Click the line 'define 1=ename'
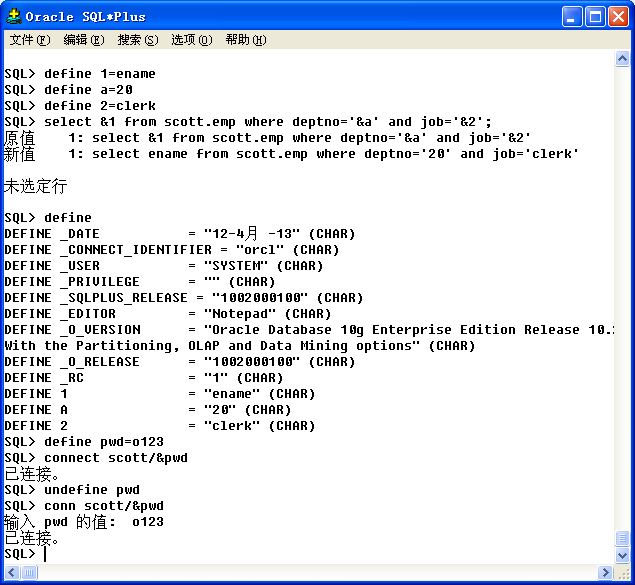The width and height of the screenshot is (635, 585). click(x=80, y=74)
